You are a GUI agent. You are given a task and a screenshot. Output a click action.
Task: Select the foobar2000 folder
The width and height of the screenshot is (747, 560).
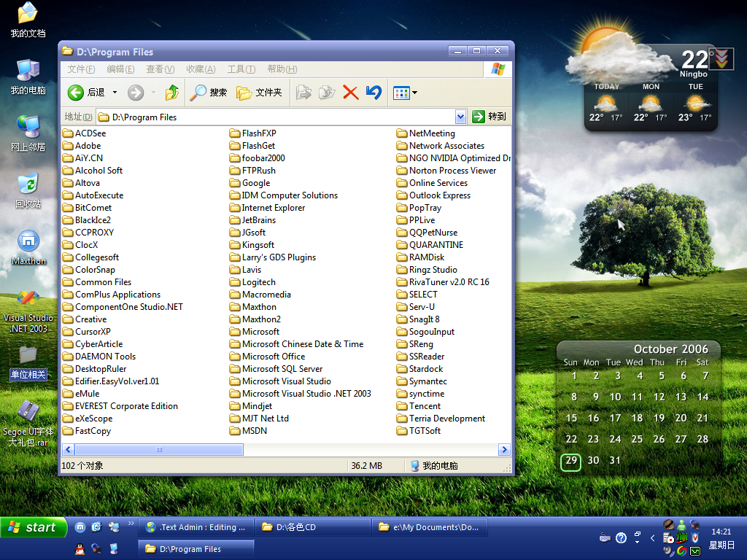tap(258, 158)
